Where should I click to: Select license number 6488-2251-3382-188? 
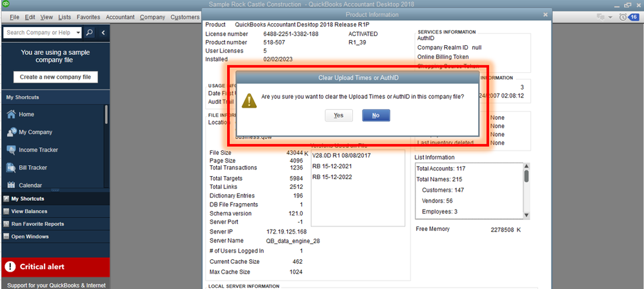[291, 34]
